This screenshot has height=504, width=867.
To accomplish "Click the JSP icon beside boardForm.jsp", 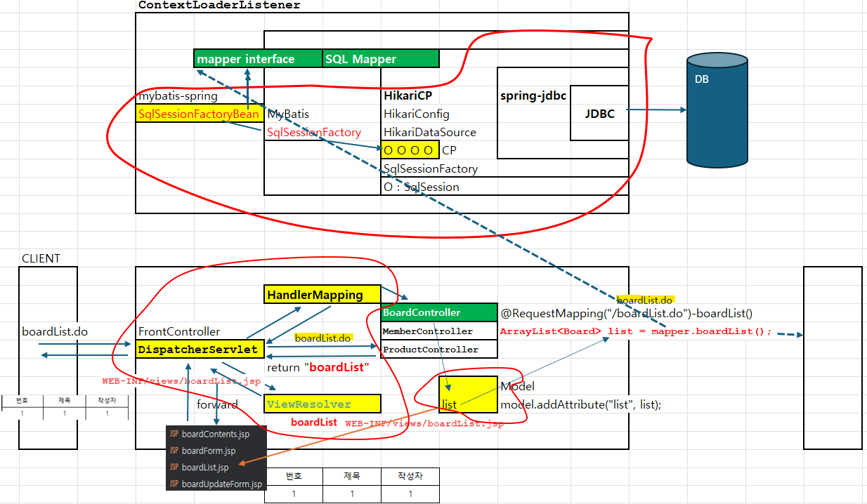I will (174, 451).
